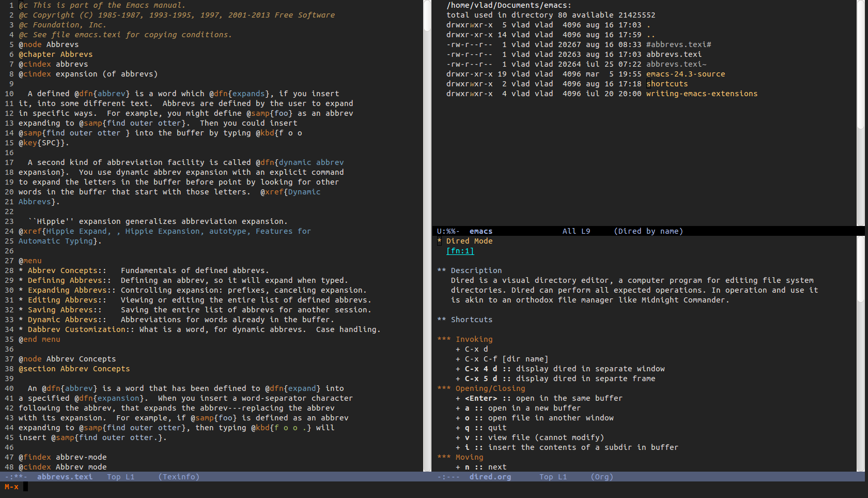Open the shortcuts directory in dired

click(x=667, y=84)
